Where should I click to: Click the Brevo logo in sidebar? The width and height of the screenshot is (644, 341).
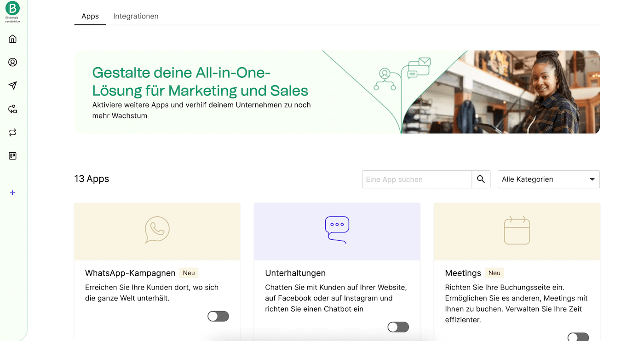pos(12,8)
